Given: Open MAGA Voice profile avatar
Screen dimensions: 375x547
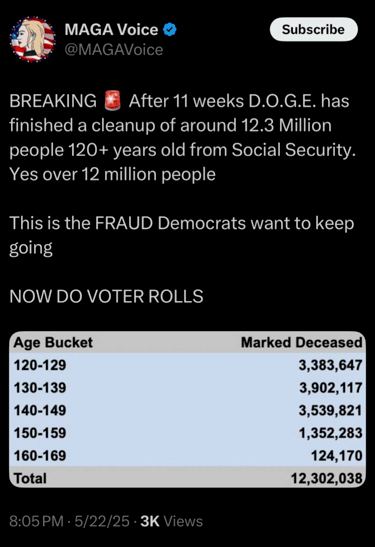Looking at the screenshot, I should point(32,39).
